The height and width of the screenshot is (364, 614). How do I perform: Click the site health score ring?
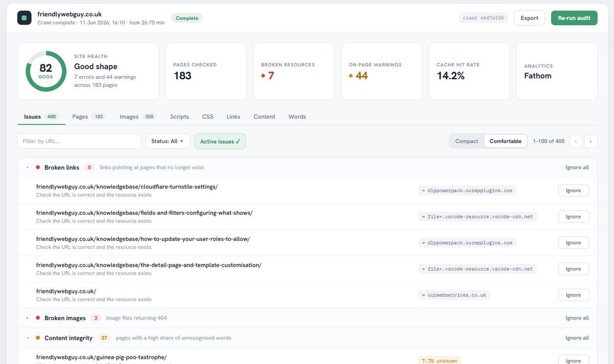pos(46,71)
